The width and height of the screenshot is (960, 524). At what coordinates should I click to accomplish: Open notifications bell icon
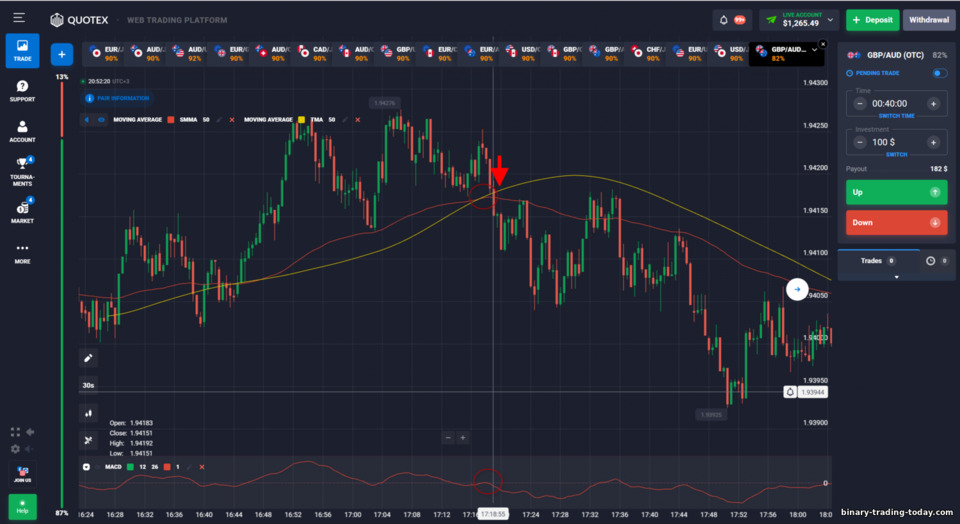click(x=724, y=20)
